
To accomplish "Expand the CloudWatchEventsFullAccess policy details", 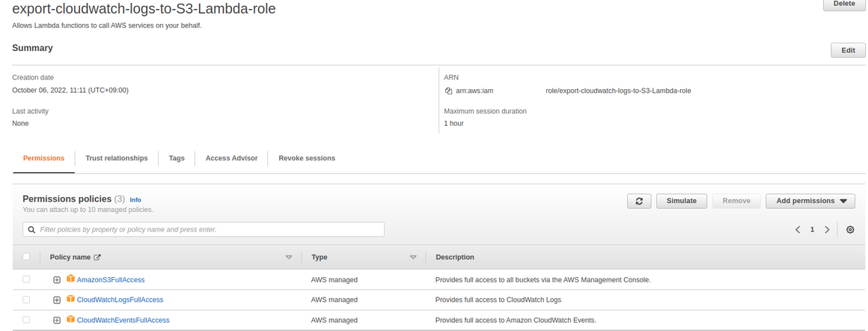I will click(x=56, y=321).
